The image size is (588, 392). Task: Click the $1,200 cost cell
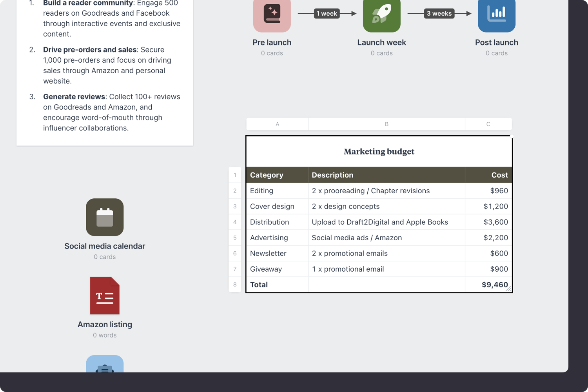tap(488, 206)
